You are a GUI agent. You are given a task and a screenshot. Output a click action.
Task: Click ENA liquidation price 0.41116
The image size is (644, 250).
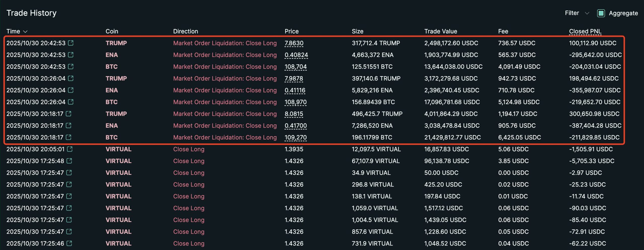pos(295,90)
